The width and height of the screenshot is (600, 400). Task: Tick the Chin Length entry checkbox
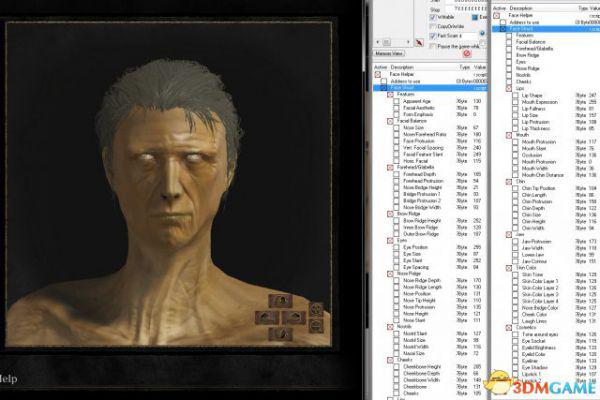(x=515, y=195)
